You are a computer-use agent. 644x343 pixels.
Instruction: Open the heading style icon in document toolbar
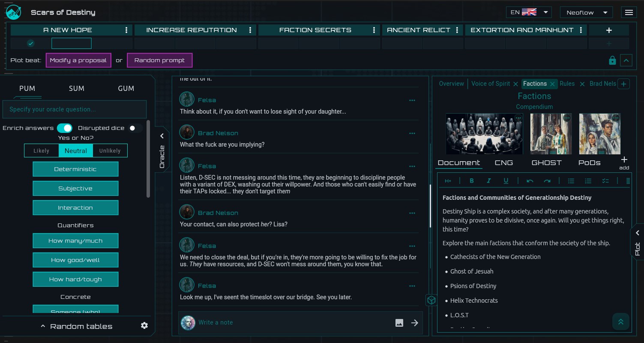(x=448, y=181)
